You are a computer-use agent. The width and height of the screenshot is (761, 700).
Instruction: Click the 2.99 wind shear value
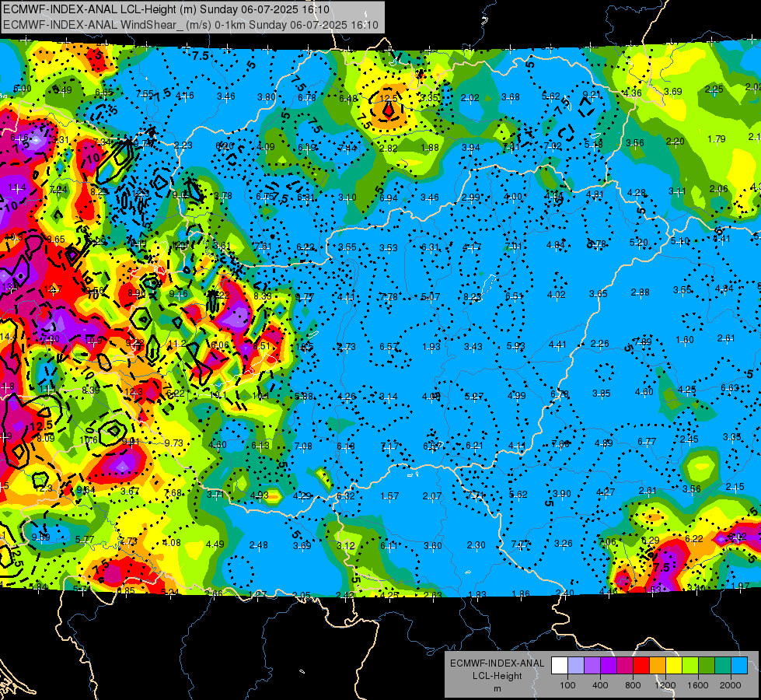[471, 198]
